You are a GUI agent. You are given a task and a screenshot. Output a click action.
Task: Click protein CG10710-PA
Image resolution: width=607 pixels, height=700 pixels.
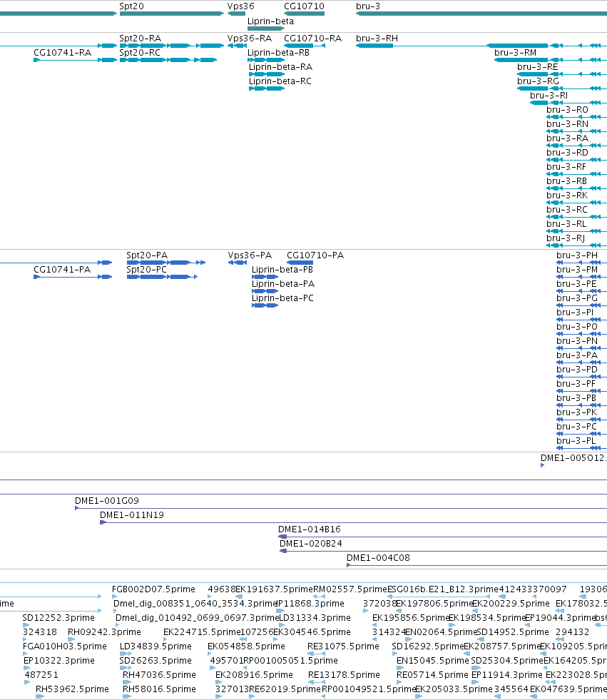300,263
